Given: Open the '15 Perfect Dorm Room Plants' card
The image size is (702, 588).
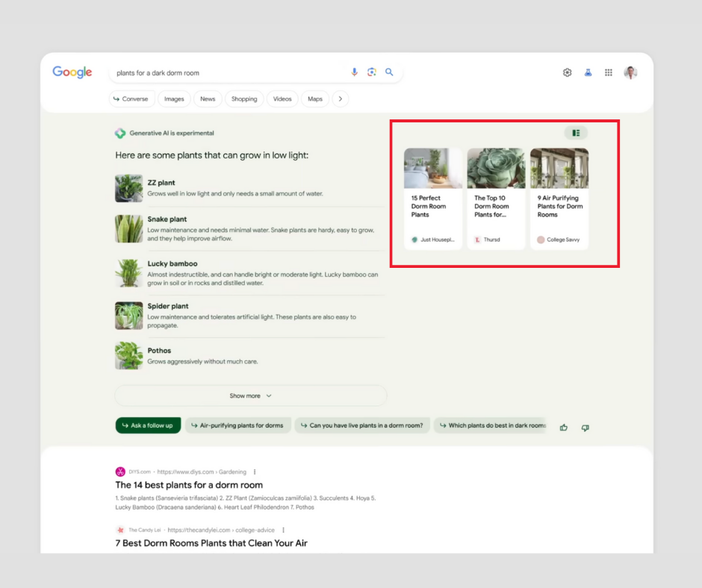Looking at the screenshot, I should click(433, 198).
